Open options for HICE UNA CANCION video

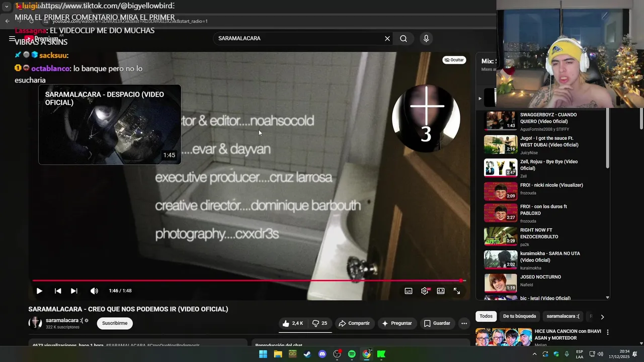[x=608, y=332]
